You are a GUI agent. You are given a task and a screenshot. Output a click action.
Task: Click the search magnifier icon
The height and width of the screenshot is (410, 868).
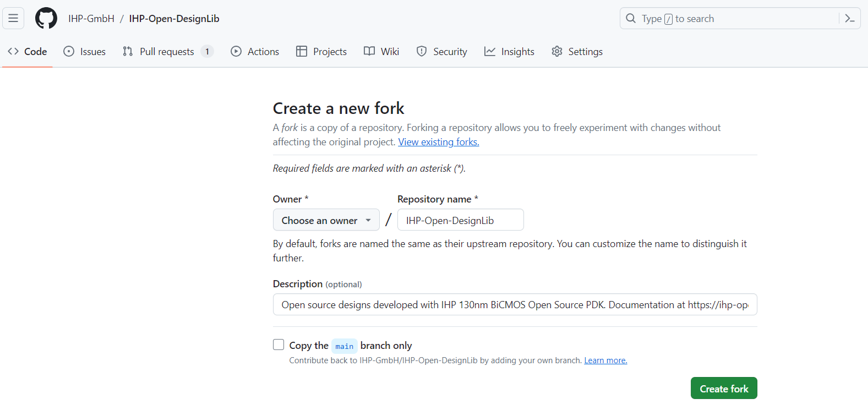[631, 18]
